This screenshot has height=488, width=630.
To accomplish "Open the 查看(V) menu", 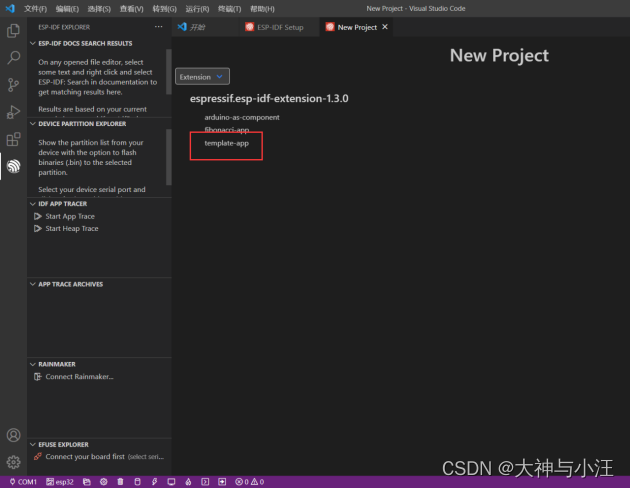I will [131, 8].
